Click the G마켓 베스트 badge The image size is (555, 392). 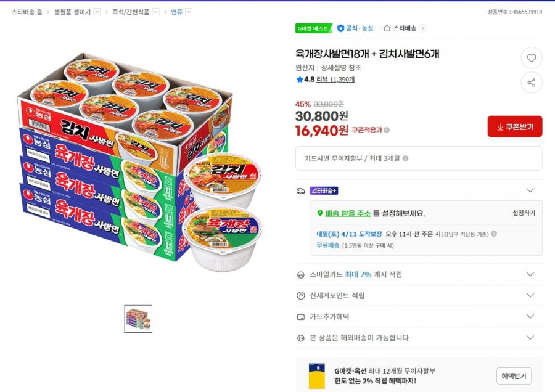312,28
